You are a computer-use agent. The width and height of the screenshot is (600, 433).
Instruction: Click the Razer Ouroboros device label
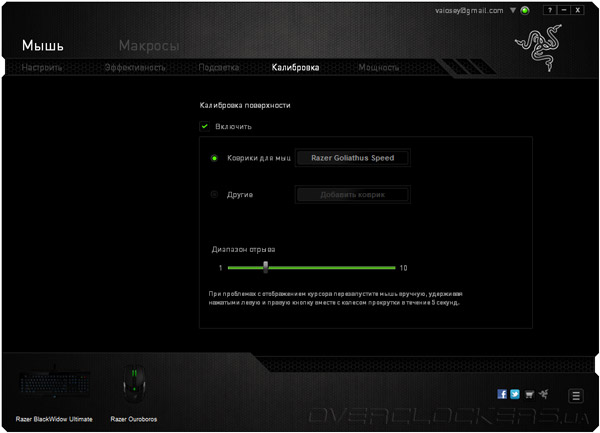point(134,419)
